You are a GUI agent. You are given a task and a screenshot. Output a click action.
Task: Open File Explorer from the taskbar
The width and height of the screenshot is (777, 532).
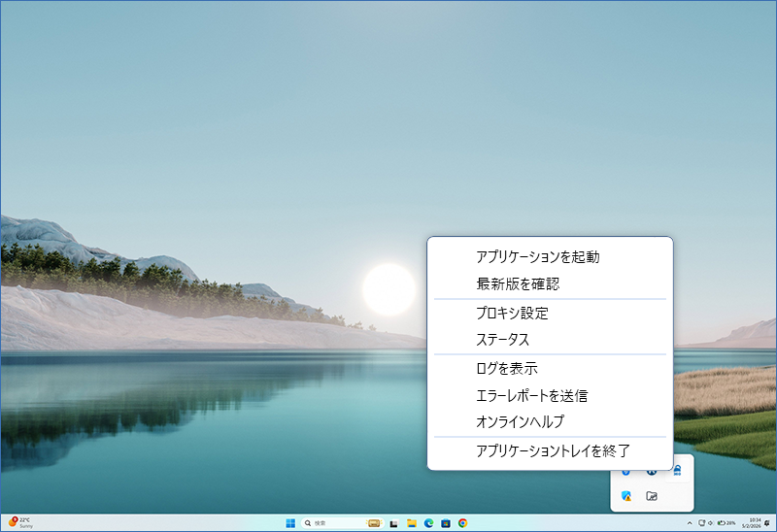[412, 523]
